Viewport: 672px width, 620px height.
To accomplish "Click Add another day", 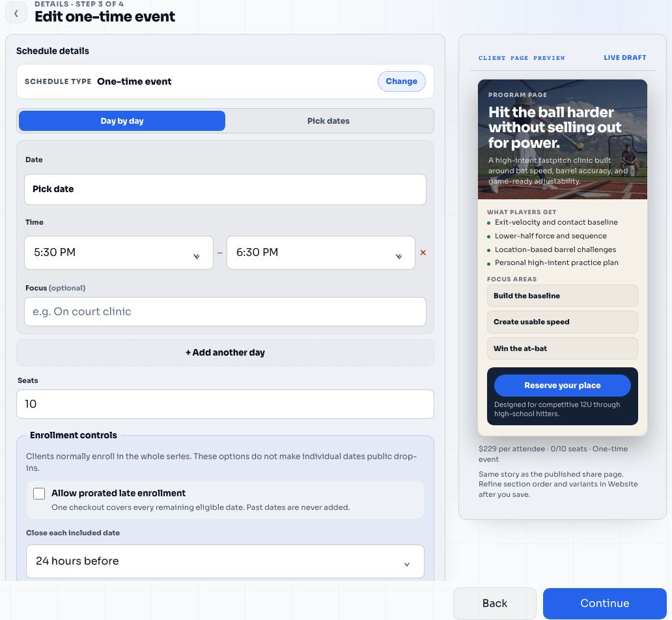I will pyautogui.click(x=225, y=352).
